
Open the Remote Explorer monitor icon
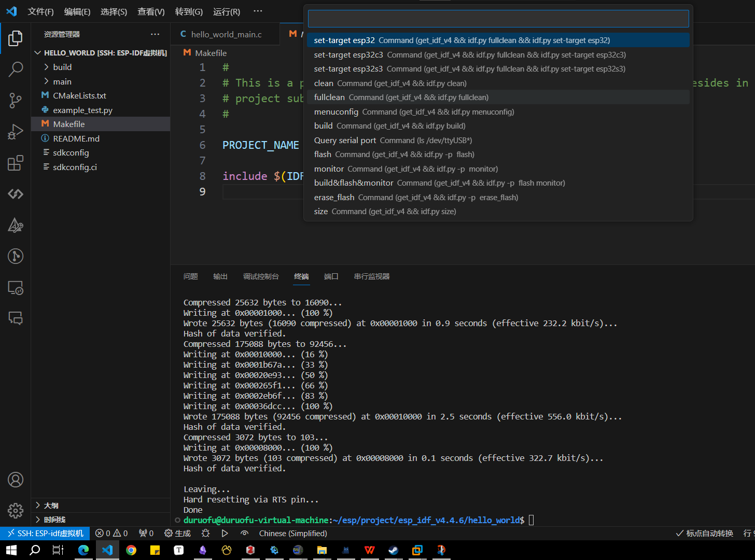pos(16,287)
